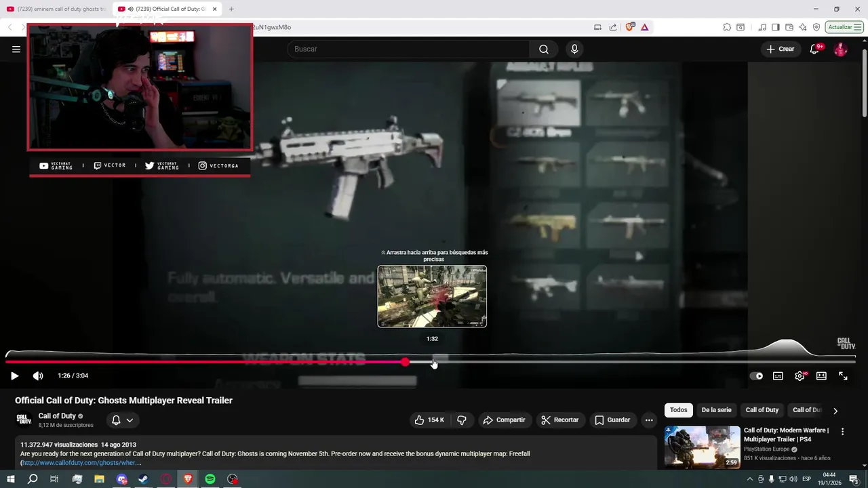Open taskbar search magnifier

32,479
